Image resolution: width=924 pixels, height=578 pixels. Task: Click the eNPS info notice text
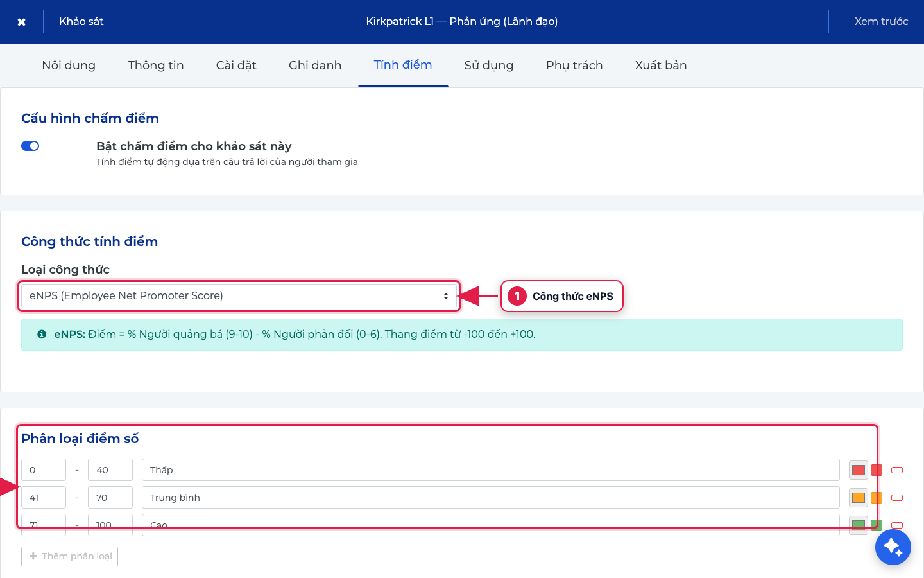tap(295, 334)
